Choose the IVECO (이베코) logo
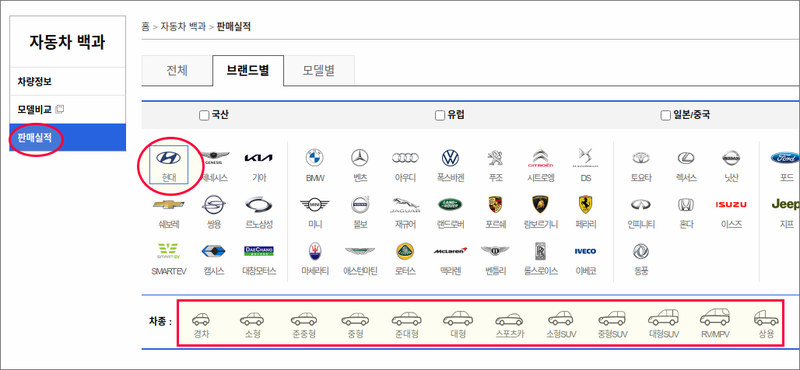This screenshot has width=800, height=370. pos(585,251)
